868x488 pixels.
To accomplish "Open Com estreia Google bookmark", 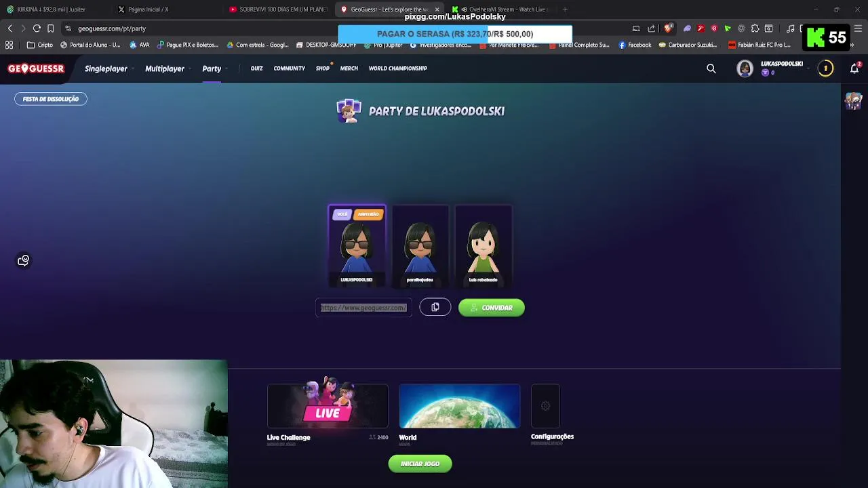I will click(258, 45).
